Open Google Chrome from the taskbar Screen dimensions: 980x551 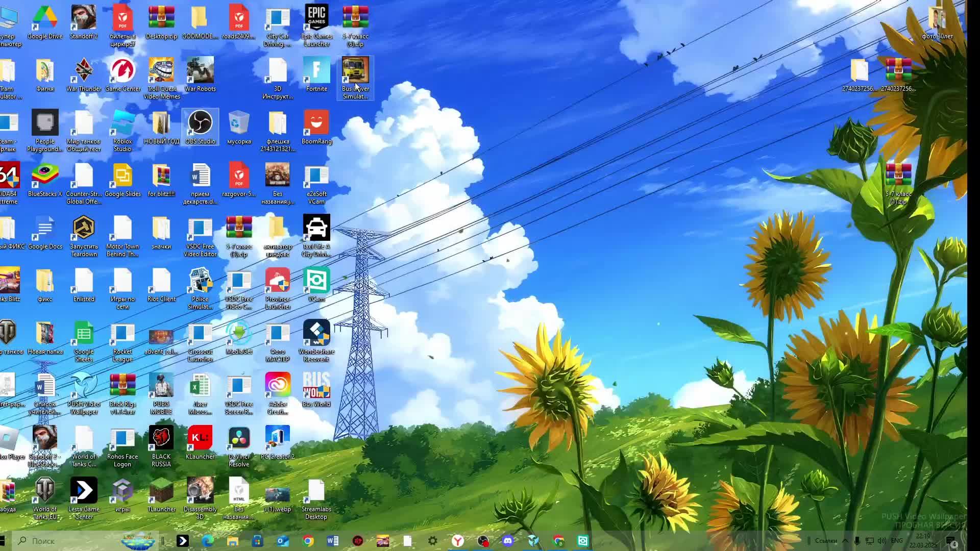pos(308,541)
